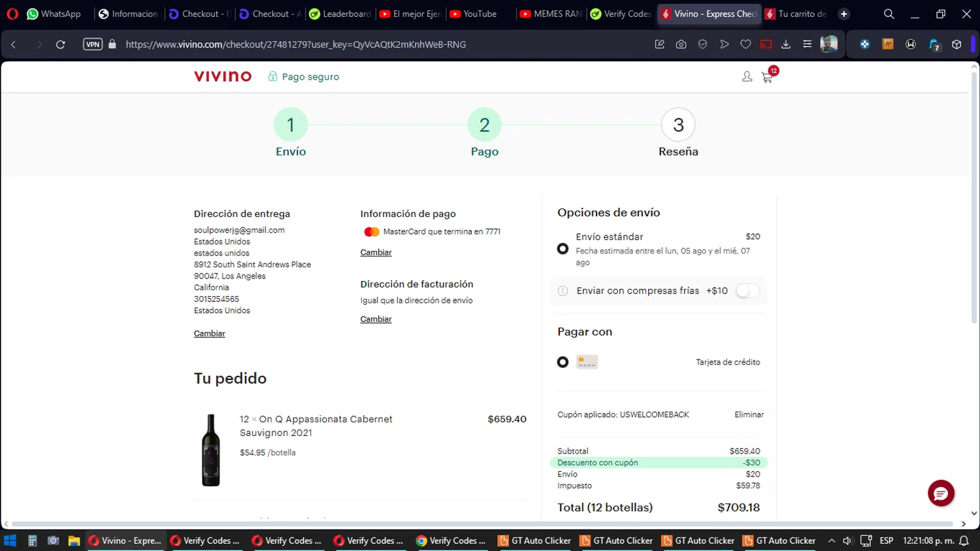Viewport: 980px width, 551px height.
Task: Switch to the MEMES RAN tab
Action: coord(551,14)
